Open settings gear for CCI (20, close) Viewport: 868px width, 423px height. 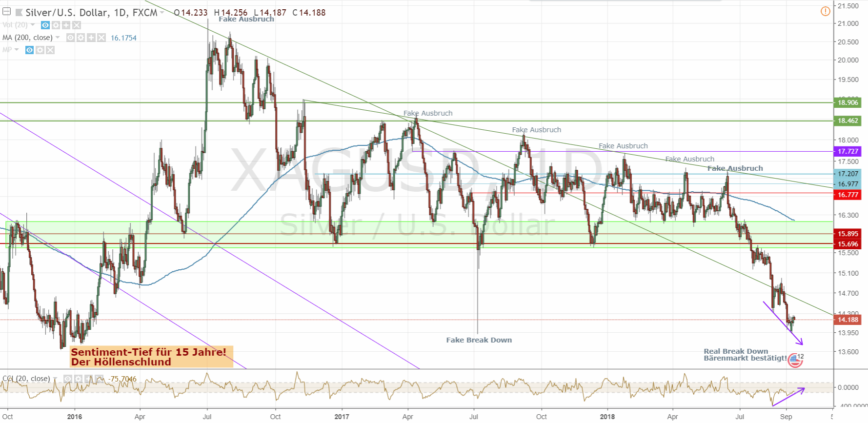79,379
